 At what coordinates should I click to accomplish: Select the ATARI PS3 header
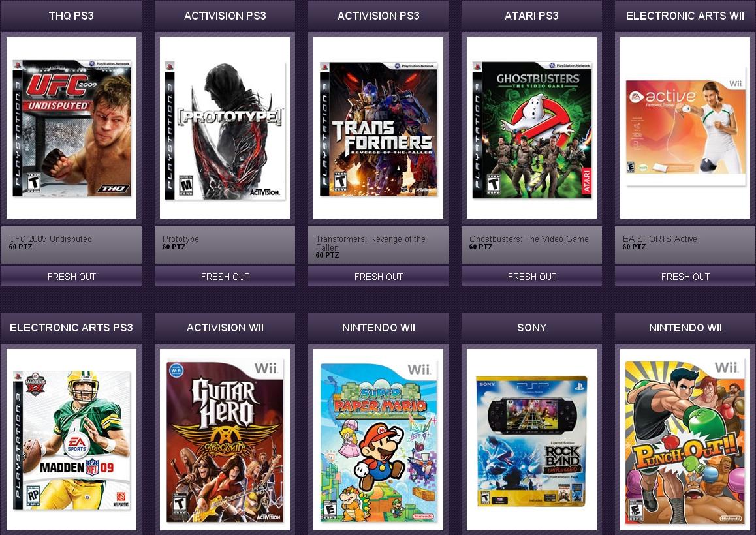[531, 16]
